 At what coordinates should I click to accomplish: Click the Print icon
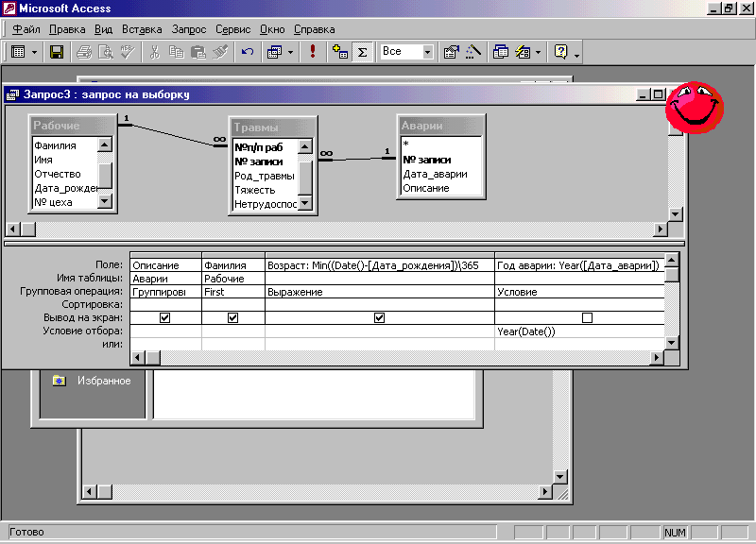pyautogui.click(x=84, y=52)
